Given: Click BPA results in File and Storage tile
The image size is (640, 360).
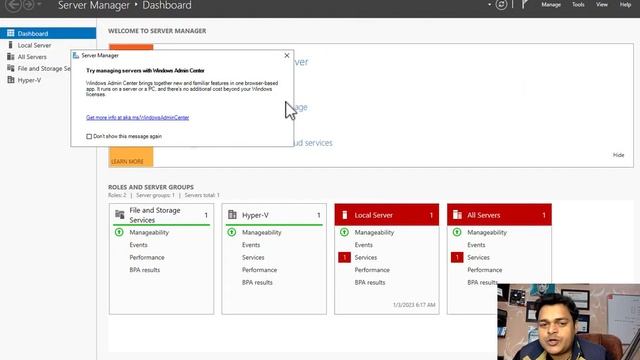Looking at the screenshot, I should (144, 270).
